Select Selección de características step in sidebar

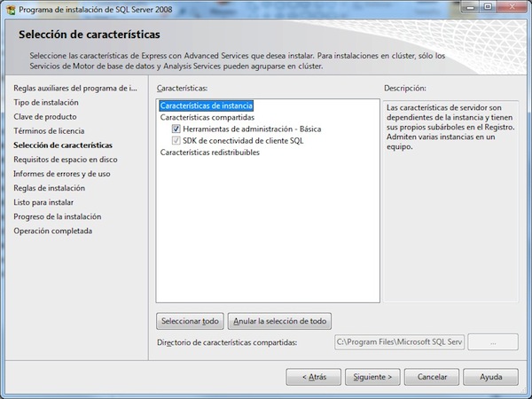[x=63, y=145]
